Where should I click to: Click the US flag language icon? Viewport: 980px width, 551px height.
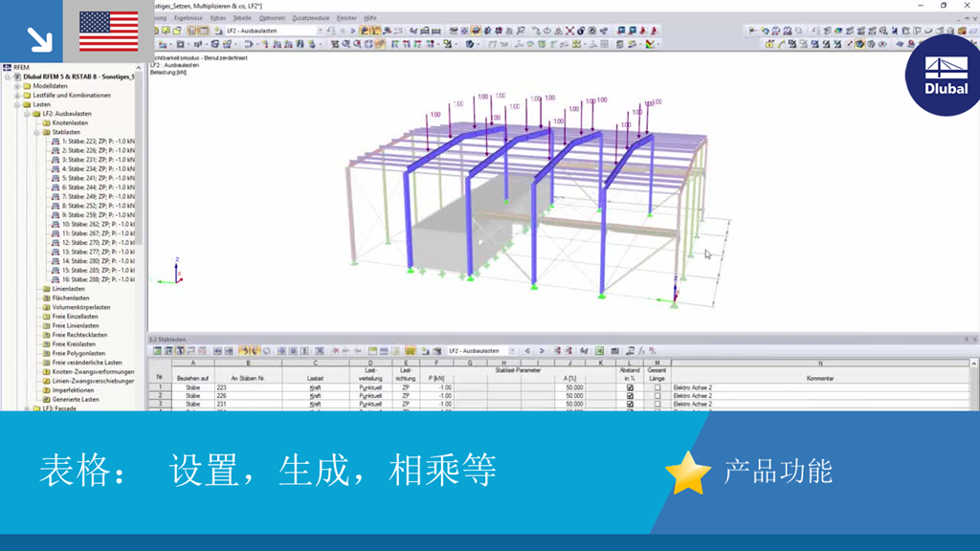click(x=109, y=32)
